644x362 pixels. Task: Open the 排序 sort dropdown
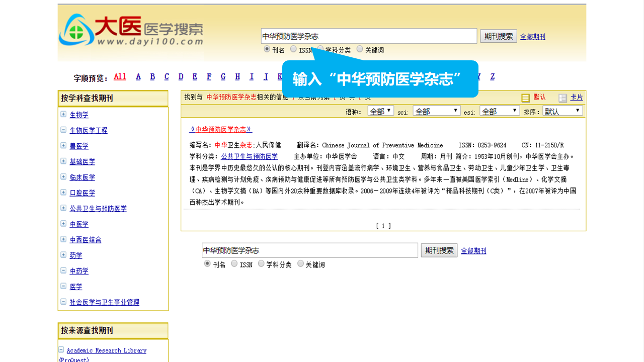pyautogui.click(x=562, y=111)
